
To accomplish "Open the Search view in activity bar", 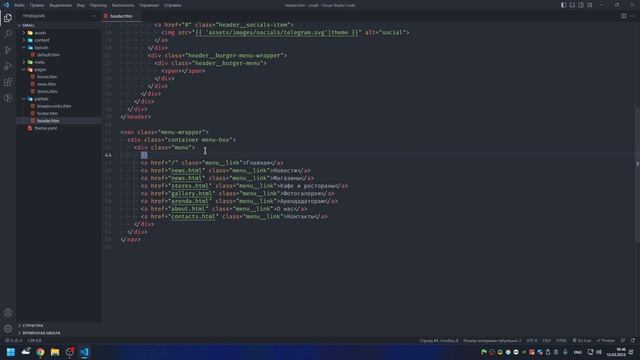I will 8,34.
